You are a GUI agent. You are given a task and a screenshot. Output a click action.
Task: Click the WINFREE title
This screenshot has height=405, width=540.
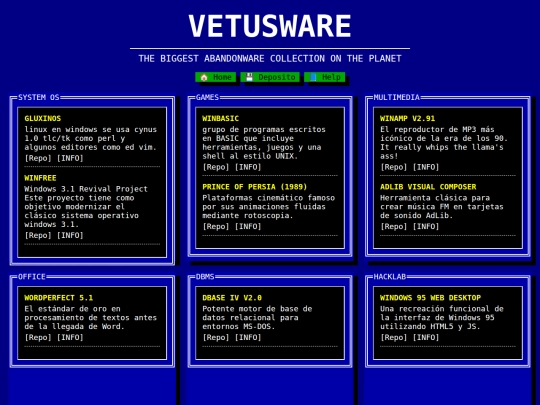point(40,178)
